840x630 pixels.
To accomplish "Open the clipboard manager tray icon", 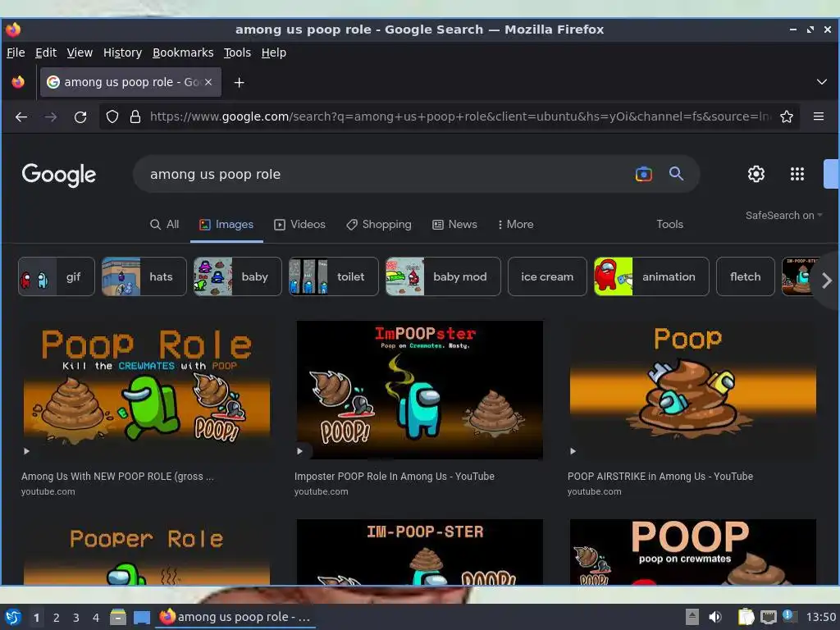I will click(x=745, y=617).
